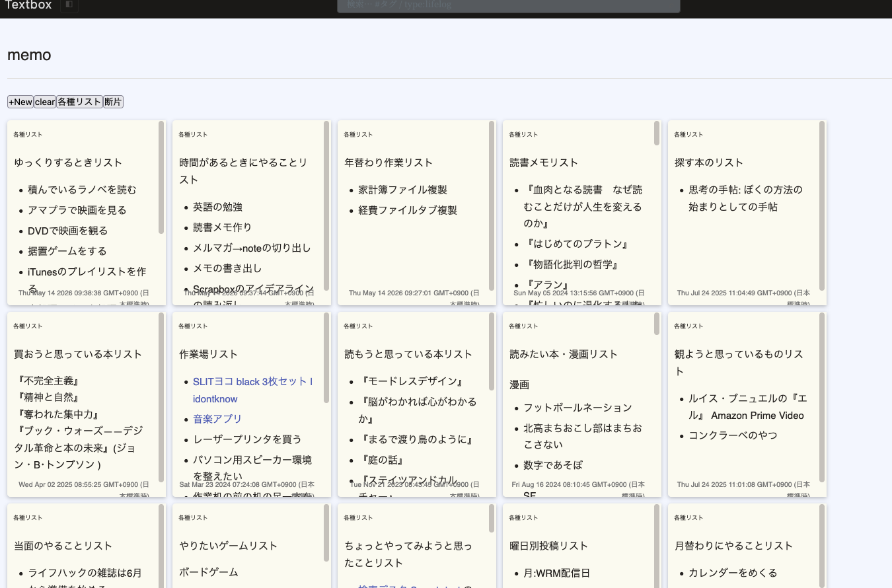
Task: Select the 『不完全主義』 book entry
Action: pos(50,381)
